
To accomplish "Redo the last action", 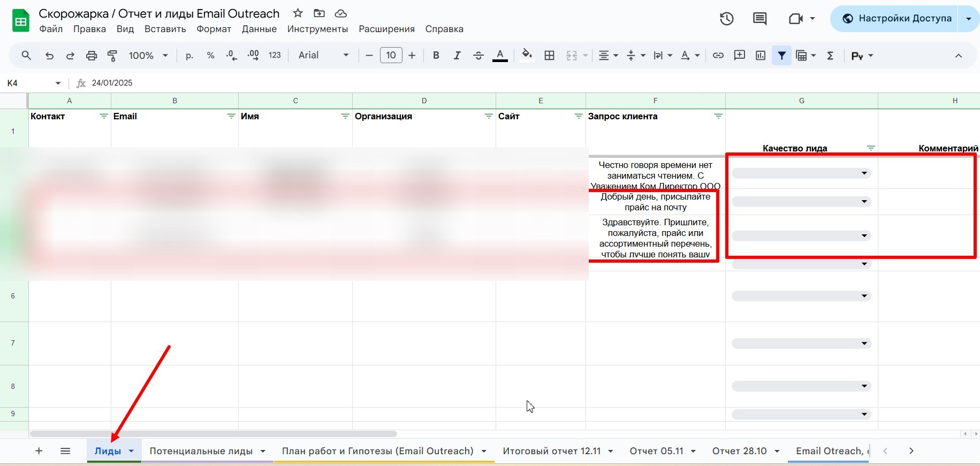I will pos(70,56).
